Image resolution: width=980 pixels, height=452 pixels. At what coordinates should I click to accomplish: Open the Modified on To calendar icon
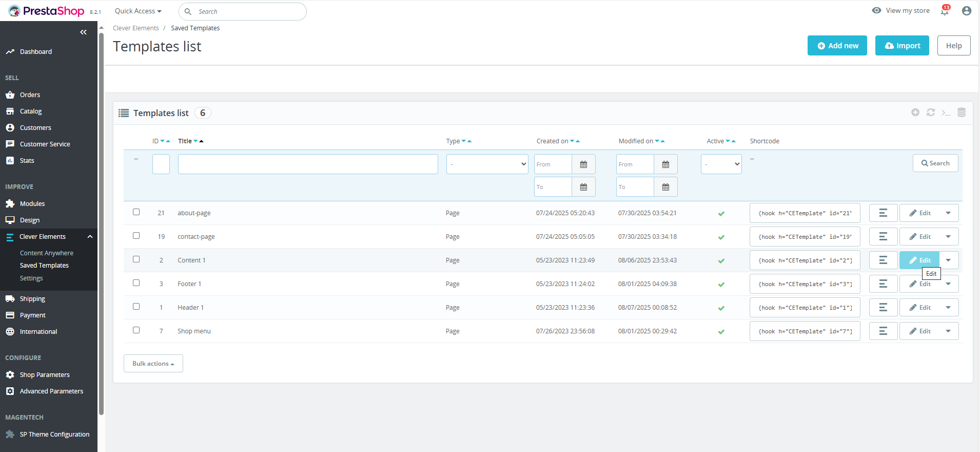tap(665, 187)
